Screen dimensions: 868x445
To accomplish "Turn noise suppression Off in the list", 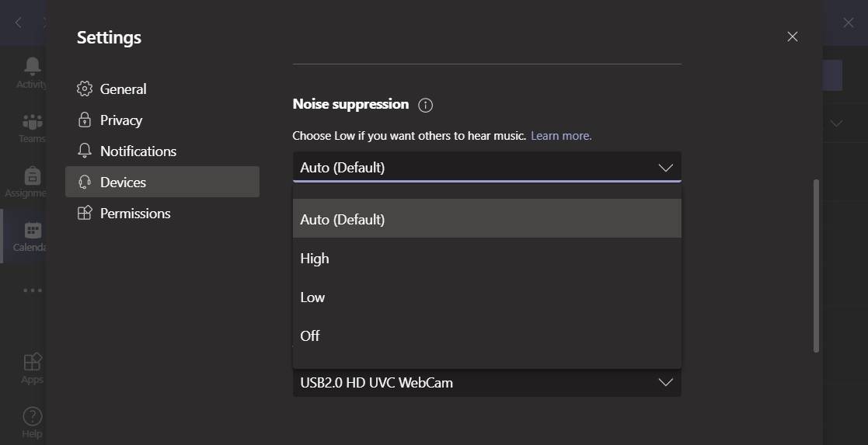I will 486,335.
